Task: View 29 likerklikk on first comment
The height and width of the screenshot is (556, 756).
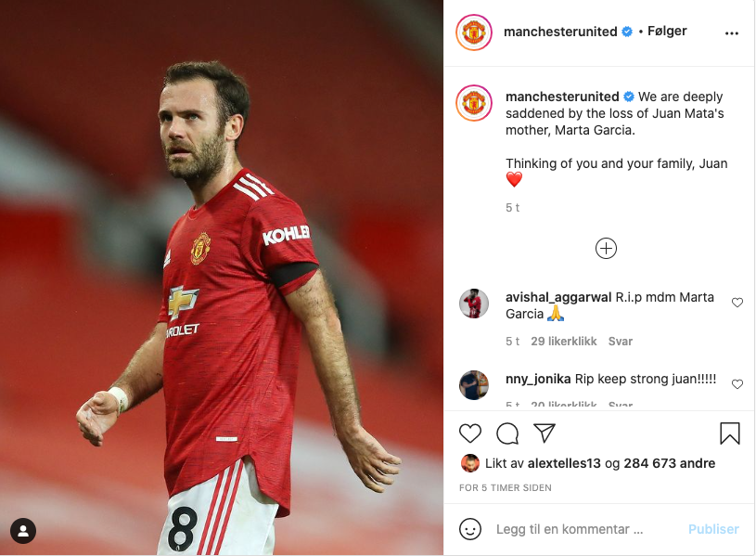Action: point(564,342)
